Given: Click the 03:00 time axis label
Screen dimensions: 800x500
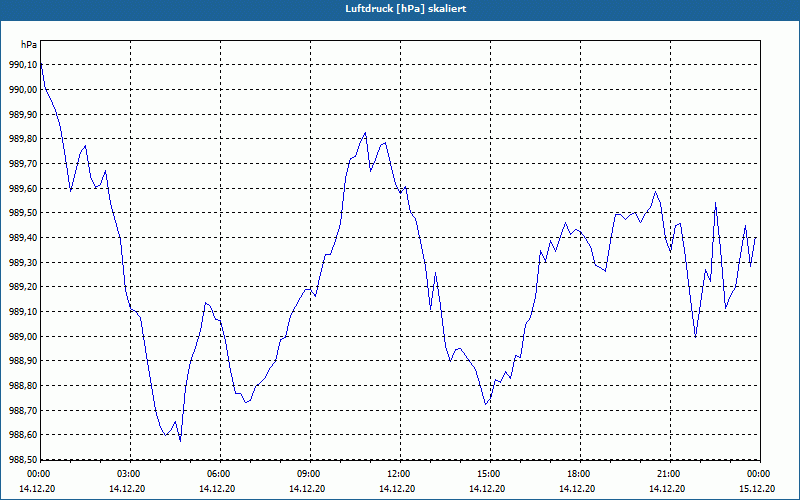Looking at the screenshot, I should (130, 474).
